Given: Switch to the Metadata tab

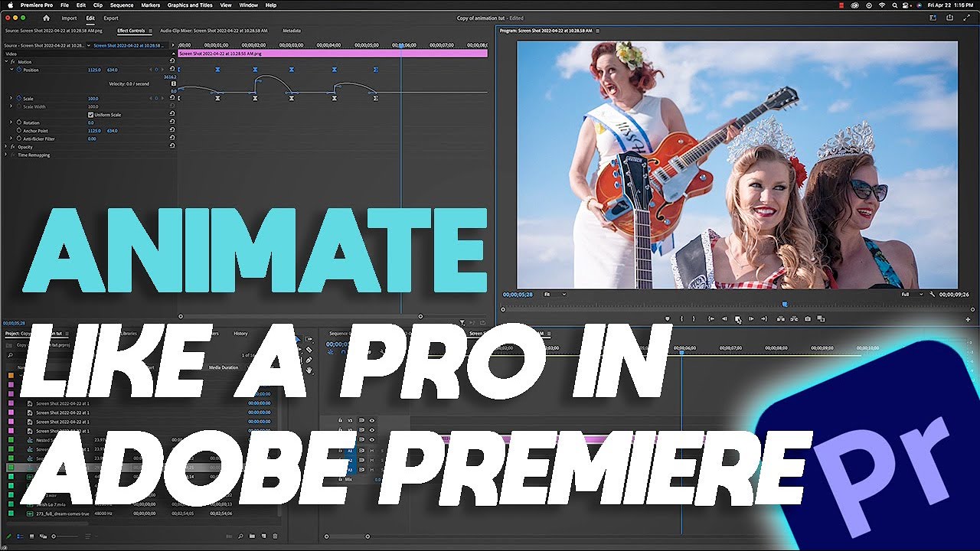Looking at the screenshot, I should [292, 31].
